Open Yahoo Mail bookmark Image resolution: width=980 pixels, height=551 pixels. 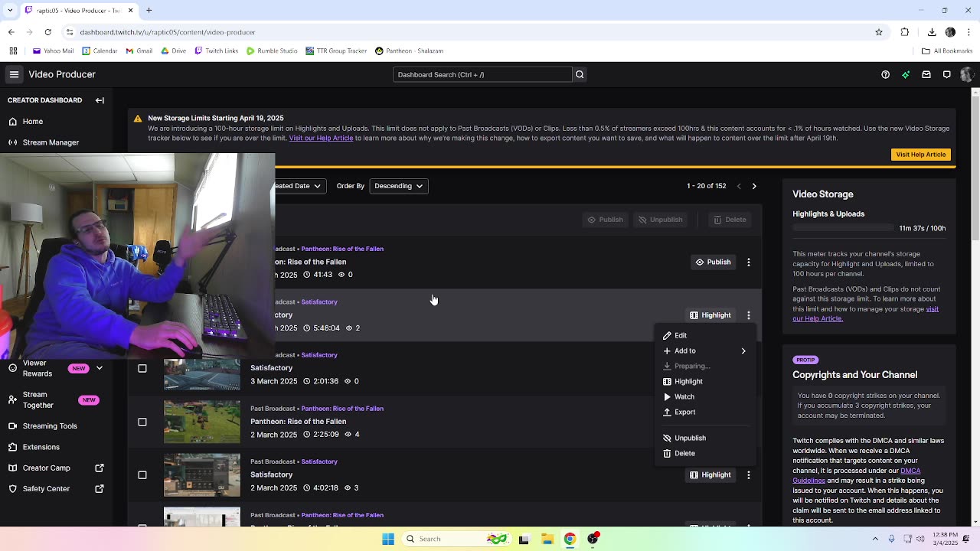coord(53,51)
